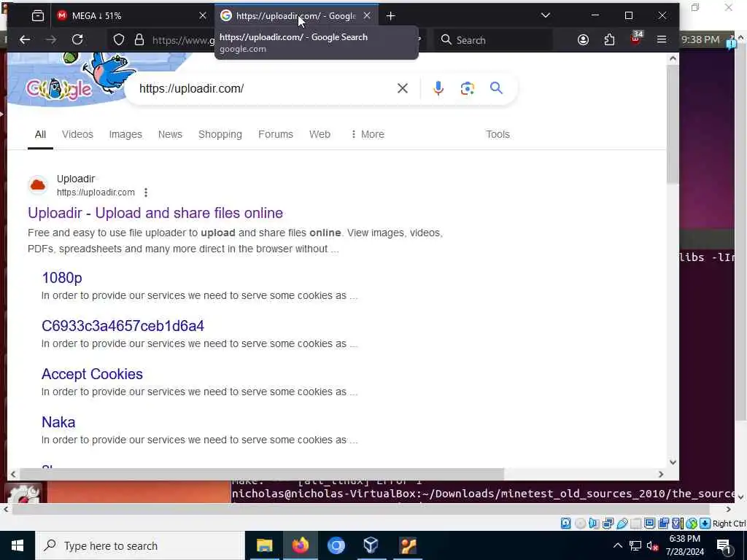Open the Extensions puzzle icon

click(x=609, y=40)
